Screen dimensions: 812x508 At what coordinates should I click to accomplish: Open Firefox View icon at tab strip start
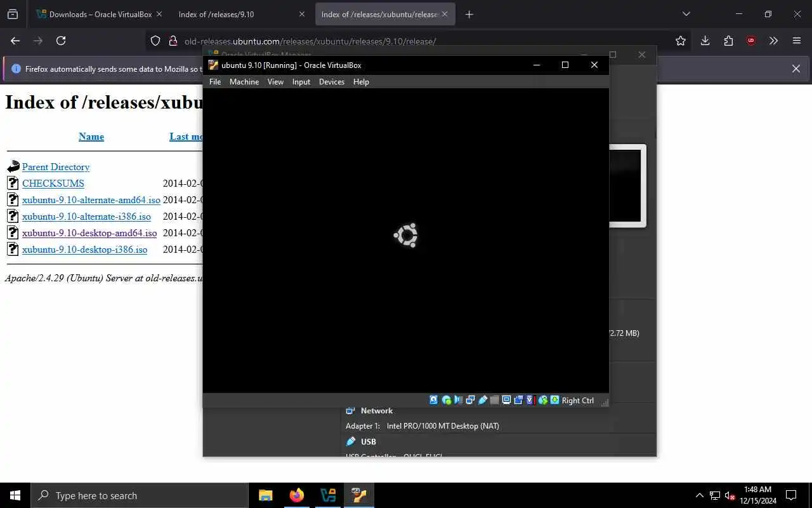pos(13,14)
